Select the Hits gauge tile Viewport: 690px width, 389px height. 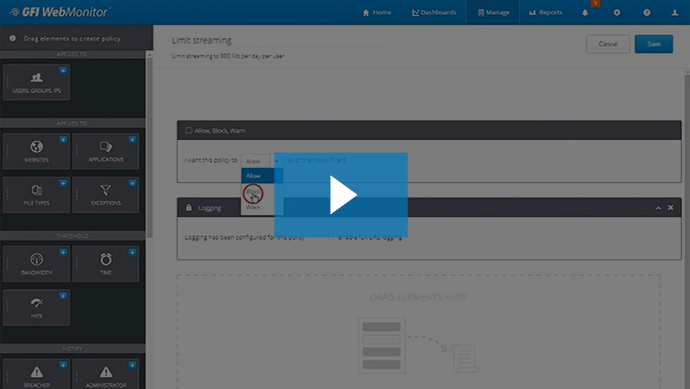pyautogui.click(x=37, y=308)
